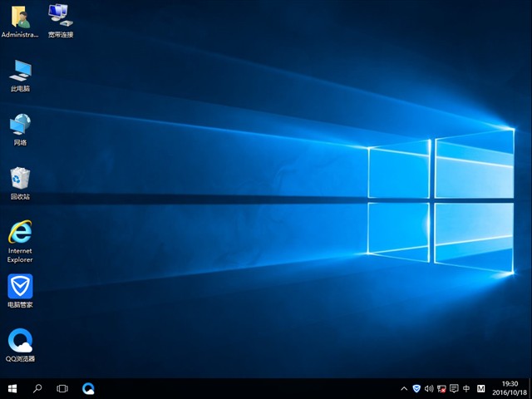Expand the hidden system tray icons
This screenshot has width=532, height=399.
tap(404, 388)
